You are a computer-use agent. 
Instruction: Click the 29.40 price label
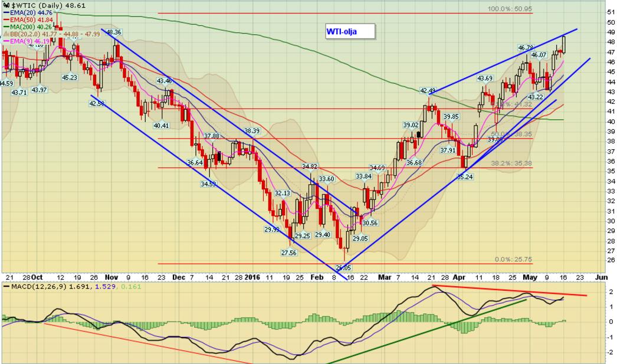[x=323, y=235]
